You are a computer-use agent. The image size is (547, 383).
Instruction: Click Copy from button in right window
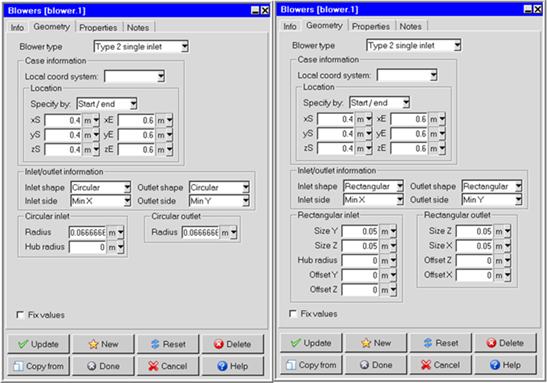pyautogui.click(x=311, y=365)
